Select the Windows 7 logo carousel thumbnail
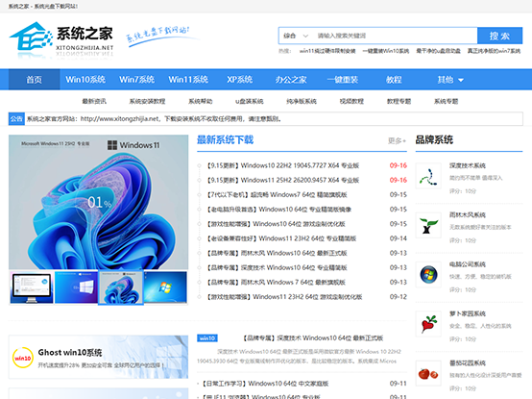Screen dimensions: 532x399 click(x=165, y=287)
